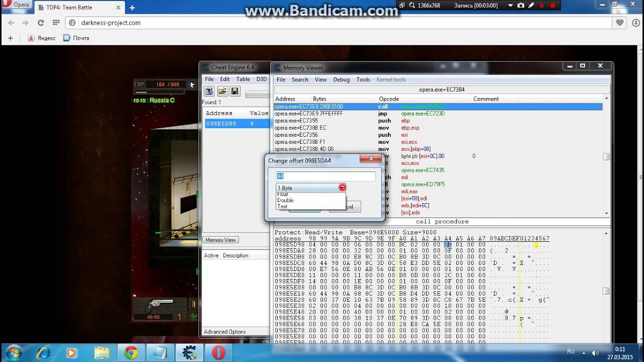
Task: Select the highlighted call instruction row
Action: coord(438,107)
